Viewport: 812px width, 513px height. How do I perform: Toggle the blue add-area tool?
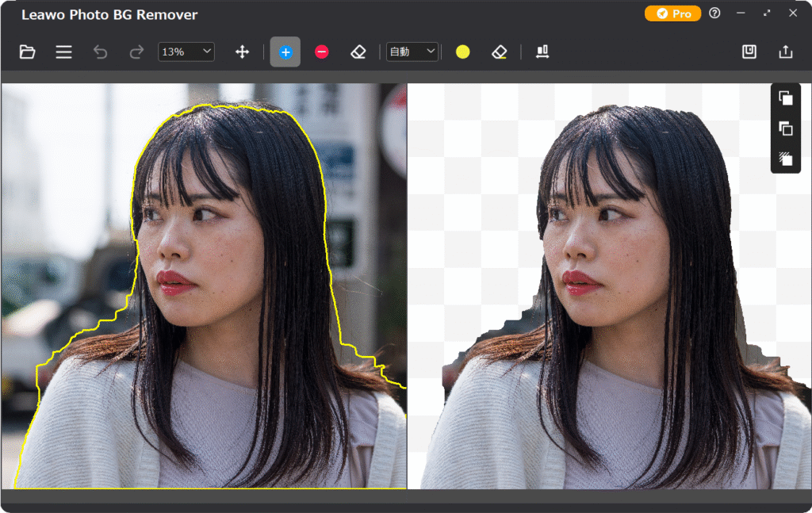point(285,52)
